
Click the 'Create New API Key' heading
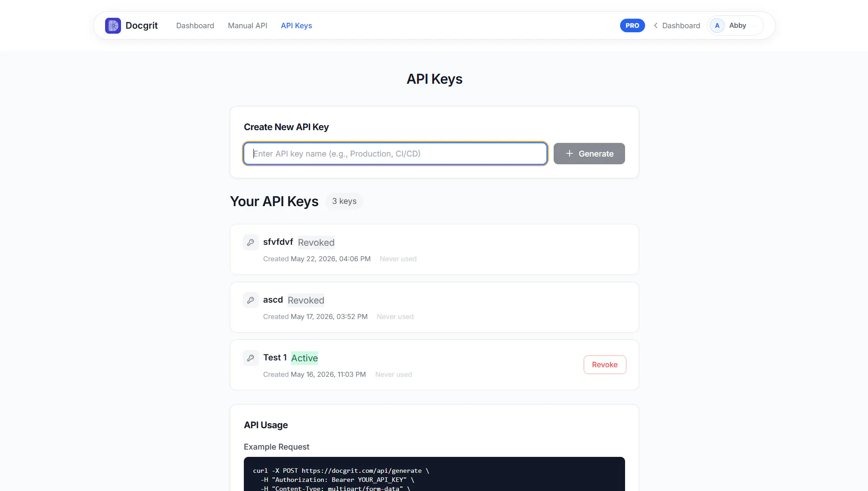coord(286,127)
